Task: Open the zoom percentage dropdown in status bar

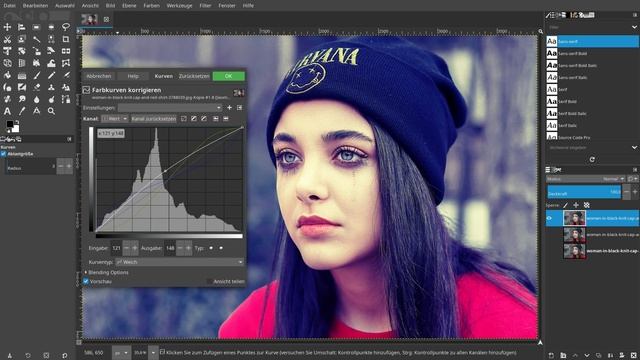Action: 153,353
